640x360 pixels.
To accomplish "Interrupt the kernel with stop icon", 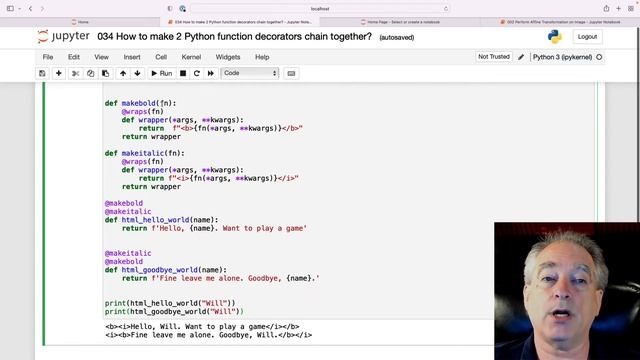I will click(x=183, y=73).
